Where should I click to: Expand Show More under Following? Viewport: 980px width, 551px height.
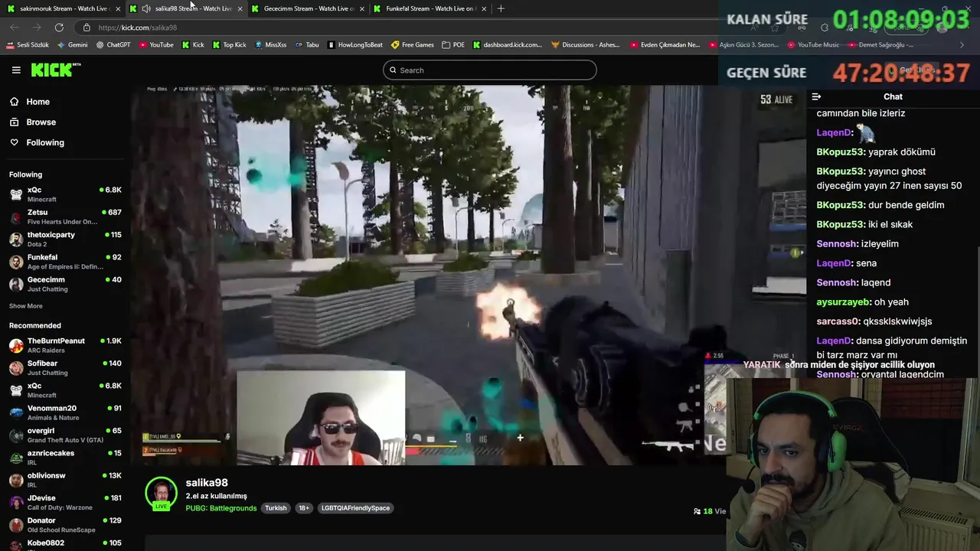[x=25, y=306]
